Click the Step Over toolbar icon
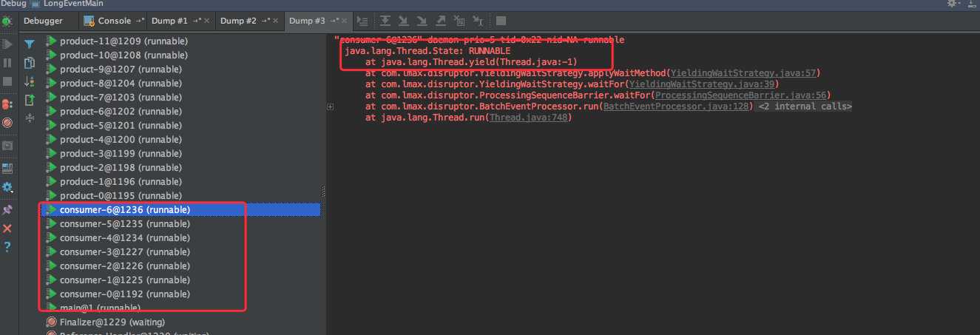This screenshot has height=335, width=980. point(385,21)
